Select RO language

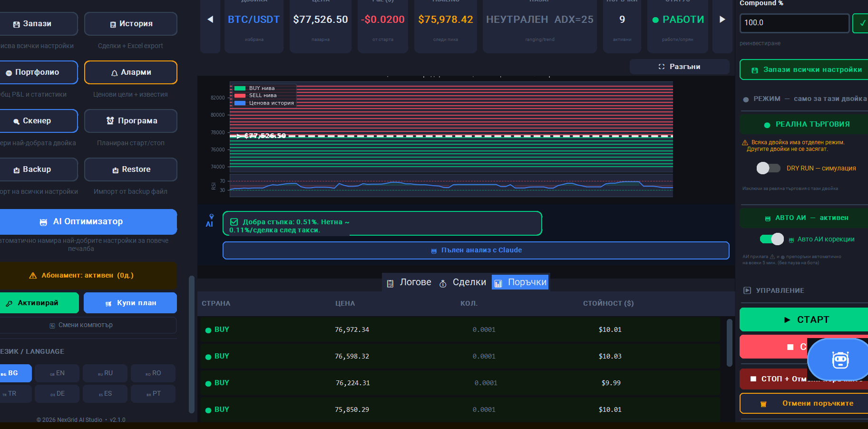point(153,373)
